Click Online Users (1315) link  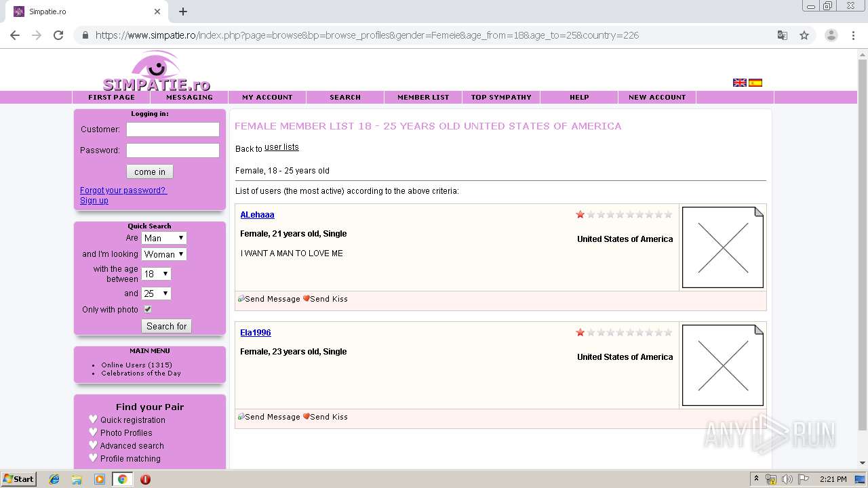[x=136, y=365]
